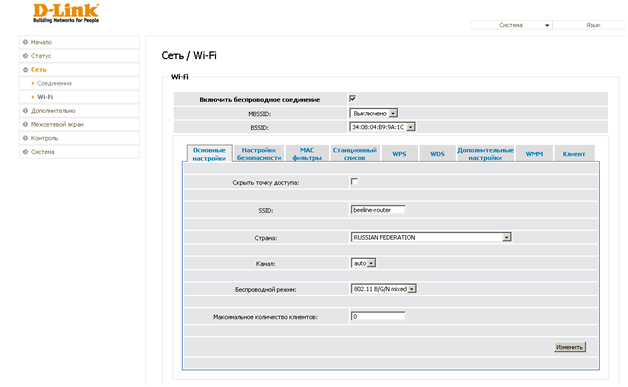Open the Статус sidebar section
The height and width of the screenshot is (387, 628).
(79, 56)
